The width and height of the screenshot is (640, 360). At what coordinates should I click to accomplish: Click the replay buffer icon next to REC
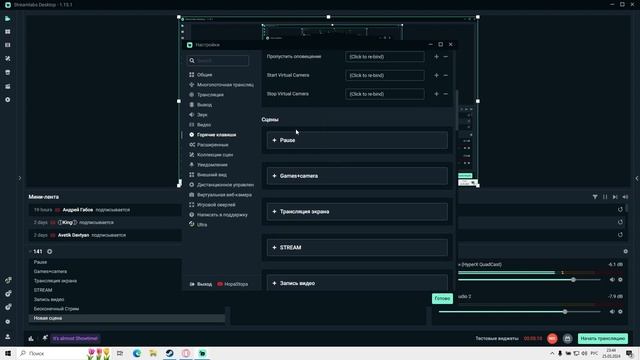pos(567,338)
